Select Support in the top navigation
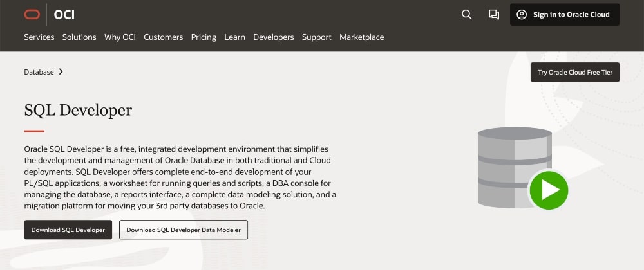The width and height of the screenshot is (644, 270). pos(317,37)
